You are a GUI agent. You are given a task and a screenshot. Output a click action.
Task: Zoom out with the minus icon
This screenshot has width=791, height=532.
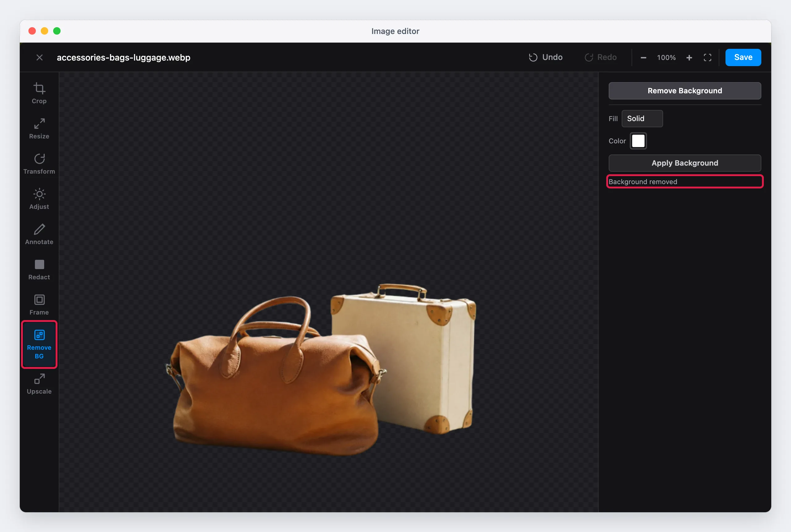[643, 58]
